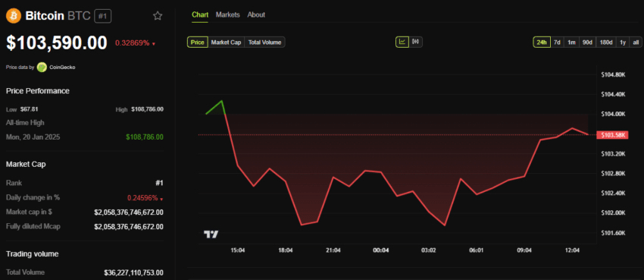Select the Market Cap data toggle
Image resolution: width=644 pixels, height=280 pixels.
(x=226, y=42)
